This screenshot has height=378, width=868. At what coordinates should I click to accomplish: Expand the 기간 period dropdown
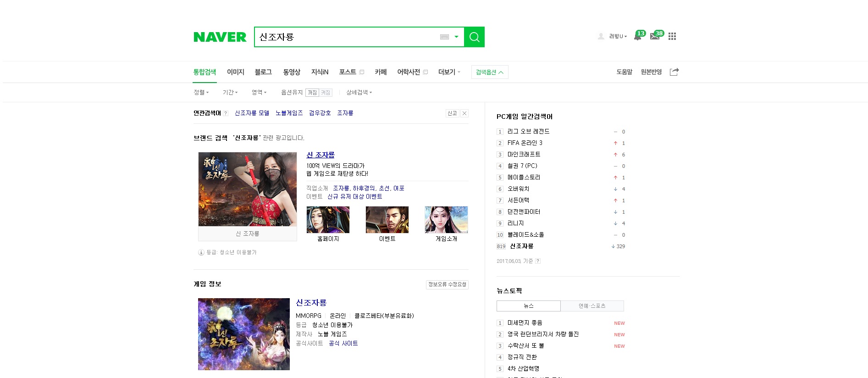(230, 93)
